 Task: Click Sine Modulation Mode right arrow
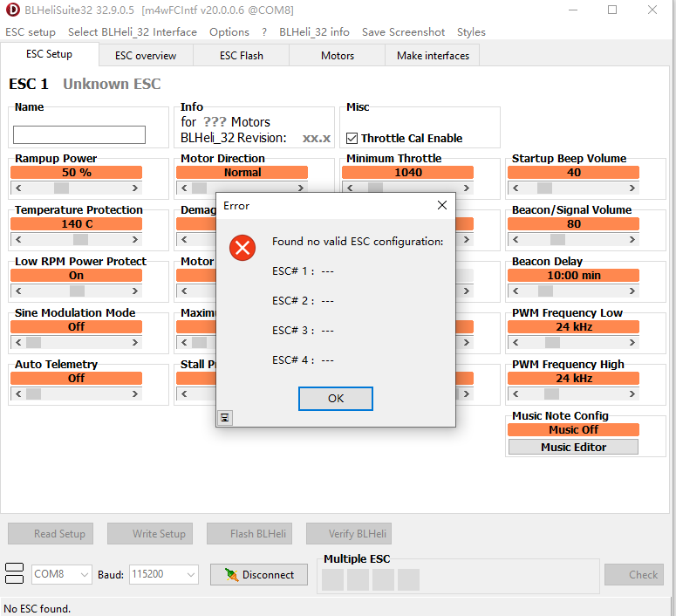click(135, 342)
